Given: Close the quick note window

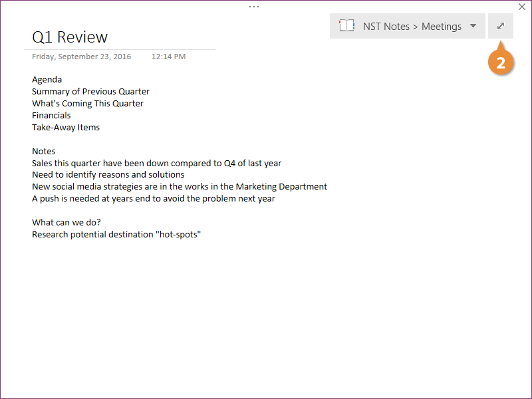Looking at the screenshot, I should pos(522,7).
